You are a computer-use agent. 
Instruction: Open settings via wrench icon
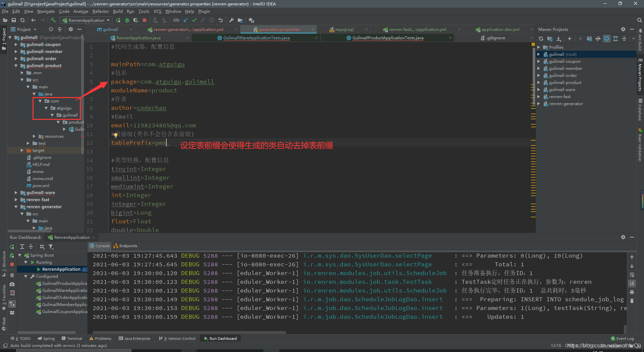[231, 20]
